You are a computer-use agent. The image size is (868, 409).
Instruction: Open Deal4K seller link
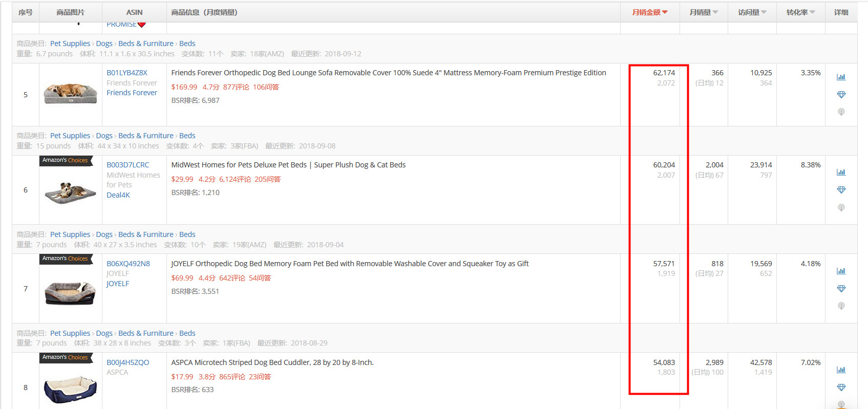coord(118,195)
